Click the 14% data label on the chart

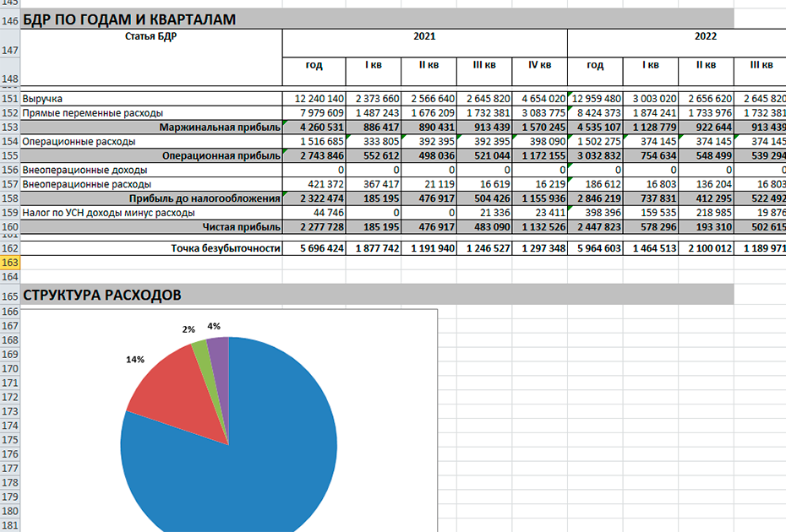[x=135, y=359]
